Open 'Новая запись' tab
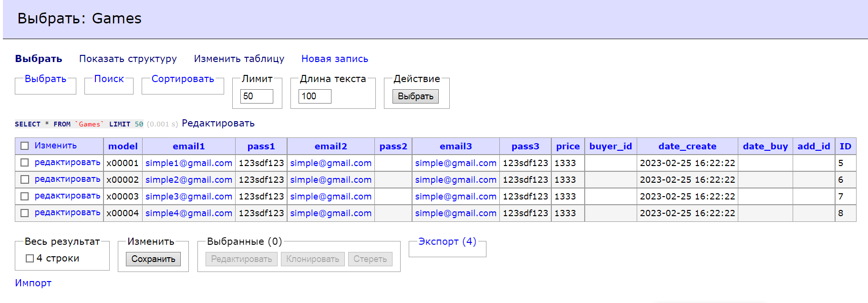This screenshot has height=303, width=868. point(335,59)
